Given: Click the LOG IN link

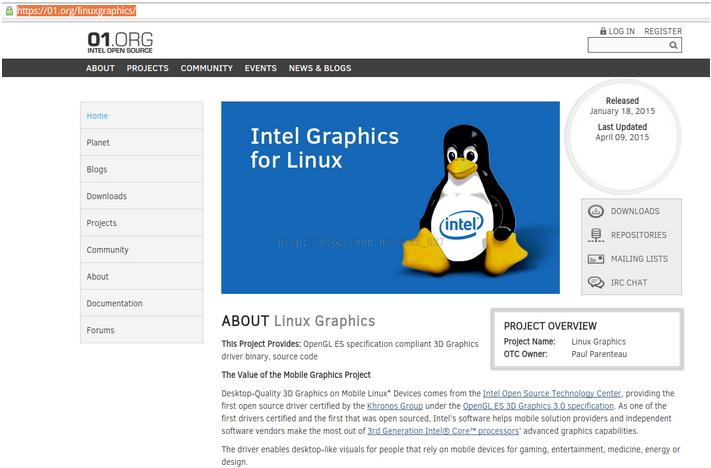Looking at the screenshot, I should click(x=621, y=31).
